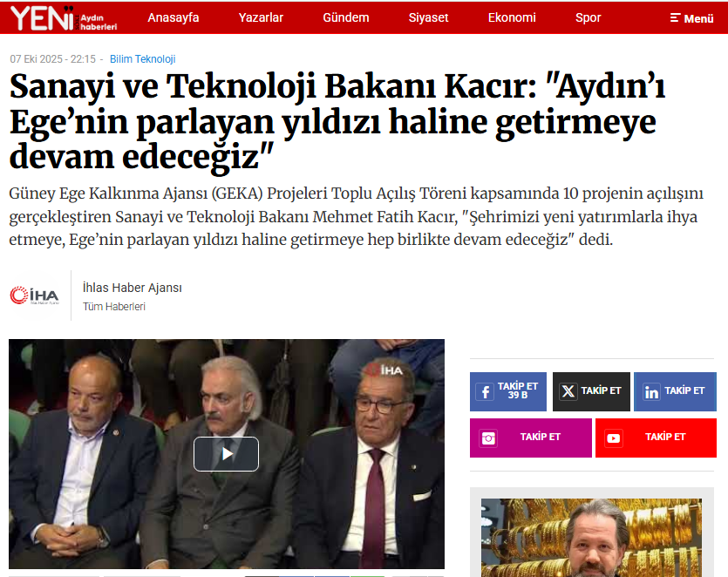Viewport: 728px width, 577px height.
Task: Select Gündem in top navigation
Action: [346, 17]
